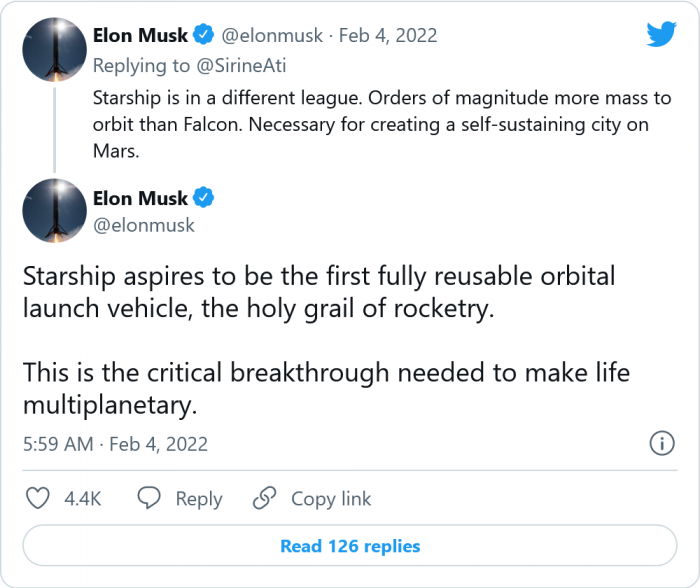Click Elon Musk name on the top tweet
This screenshot has height=588, width=700.
point(140,36)
